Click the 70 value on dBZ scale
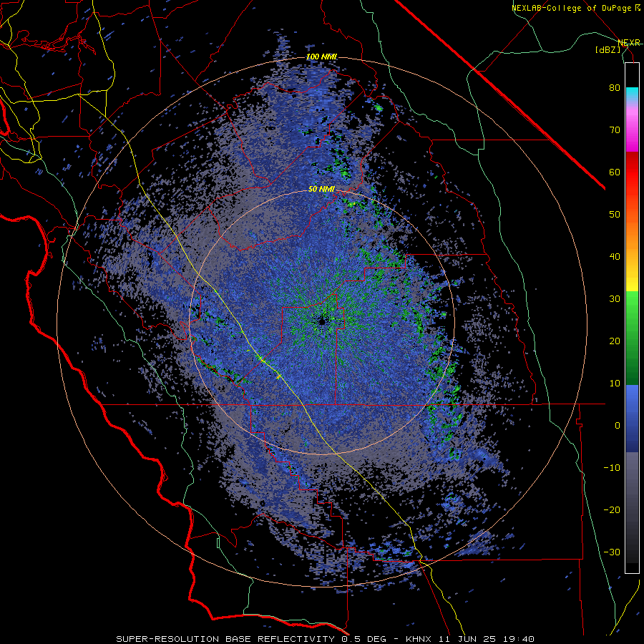644x644 pixels. click(x=615, y=130)
